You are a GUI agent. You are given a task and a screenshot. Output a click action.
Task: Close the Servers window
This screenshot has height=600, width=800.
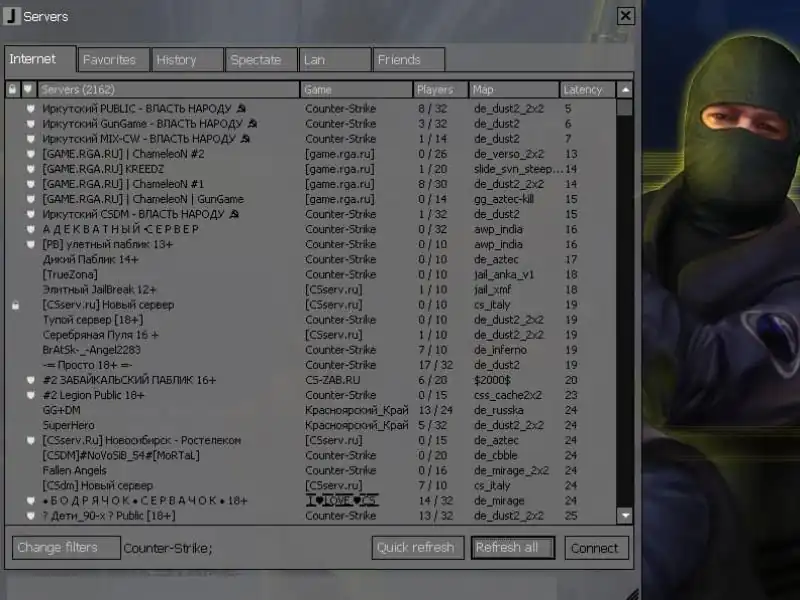pos(626,16)
